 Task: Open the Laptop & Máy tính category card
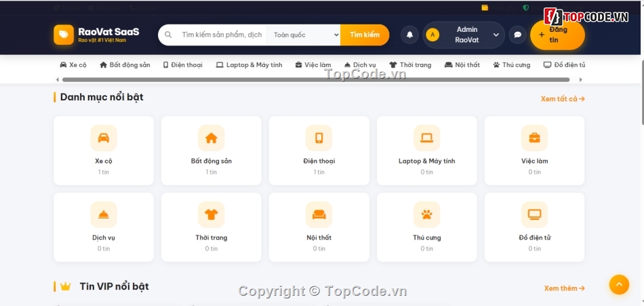coord(426,151)
